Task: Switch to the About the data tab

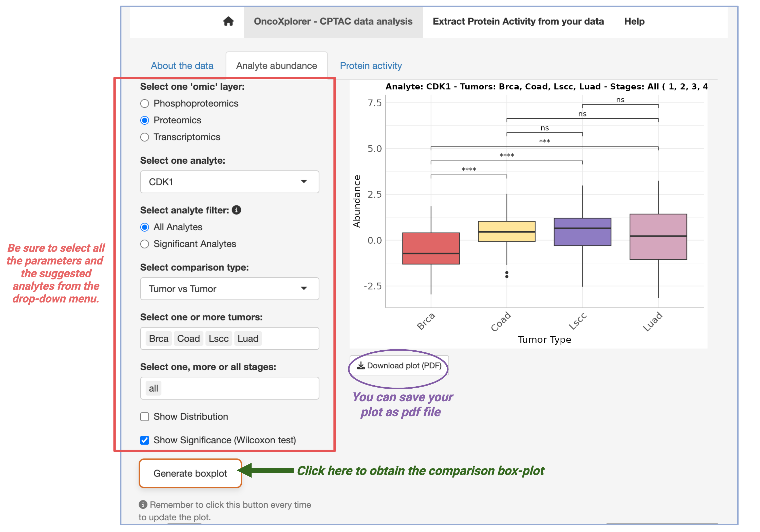Action: [182, 65]
